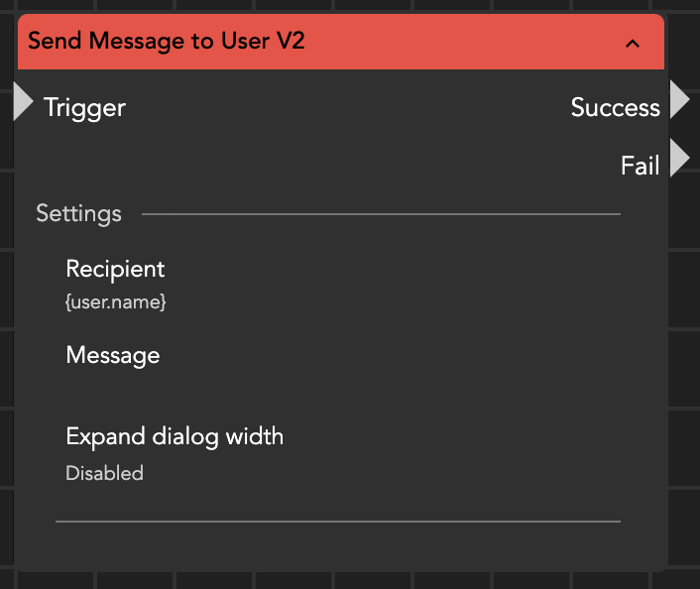The width and height of the screenshot is (700, 589).
Task: Click the Fail port label
Action: point(640,166)
